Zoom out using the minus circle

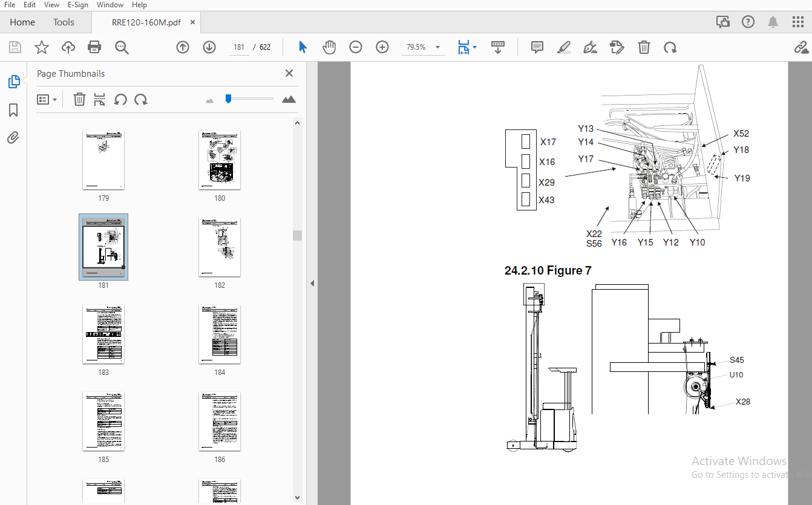click(356, 47)
